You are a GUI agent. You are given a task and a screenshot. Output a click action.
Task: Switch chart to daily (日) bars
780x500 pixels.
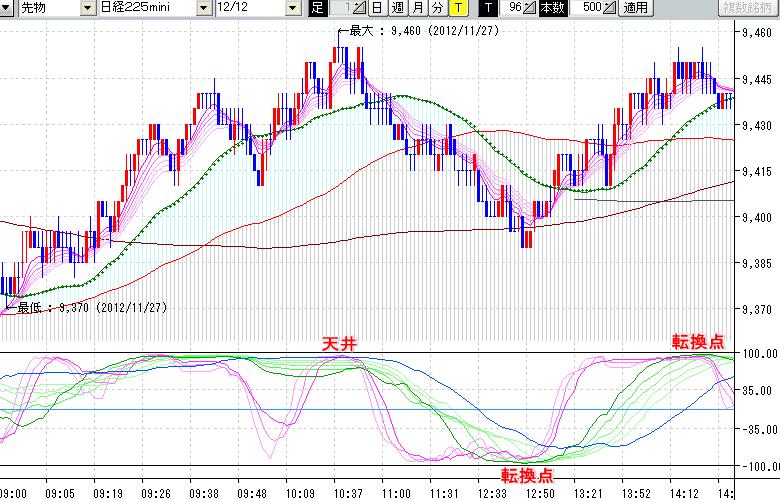pyautogui.click(x=378, y=8)
